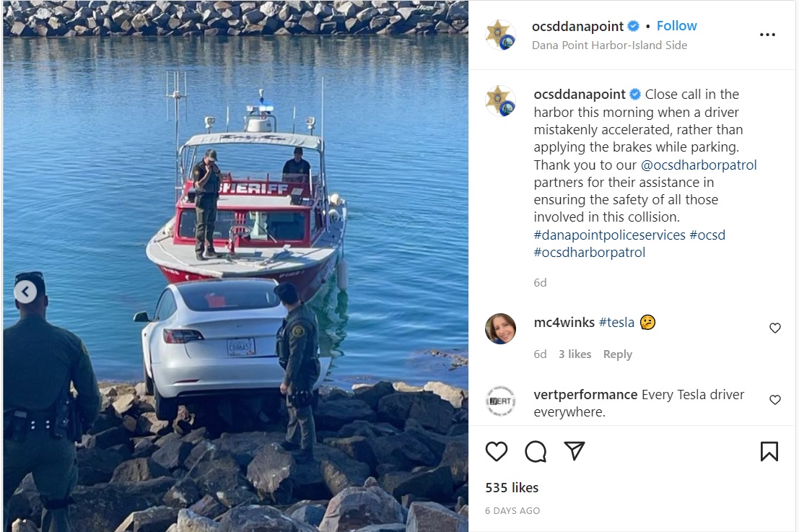Image resolution: width=799 pixels, height=532 pixels.
Task: Like the vertperformance comment heart
Action: pos(775,400)
